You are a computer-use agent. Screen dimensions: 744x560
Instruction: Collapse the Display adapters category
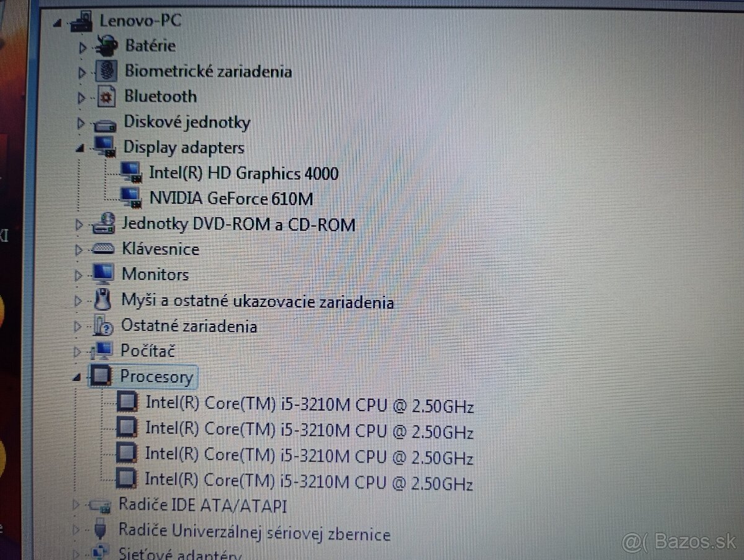click(81, 149)
